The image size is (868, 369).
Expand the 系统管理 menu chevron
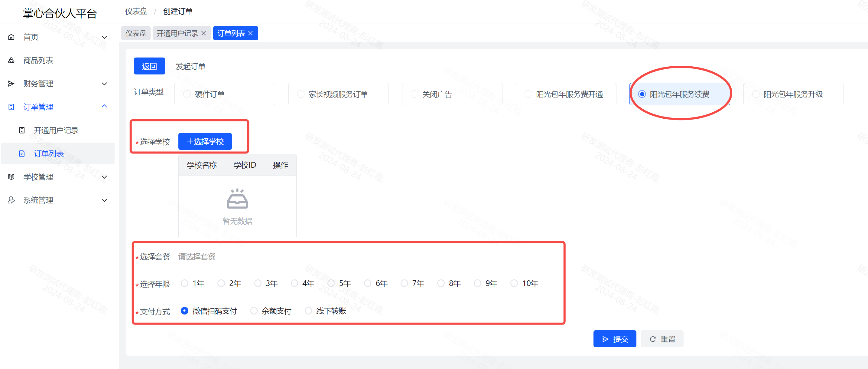click(105, 200)
